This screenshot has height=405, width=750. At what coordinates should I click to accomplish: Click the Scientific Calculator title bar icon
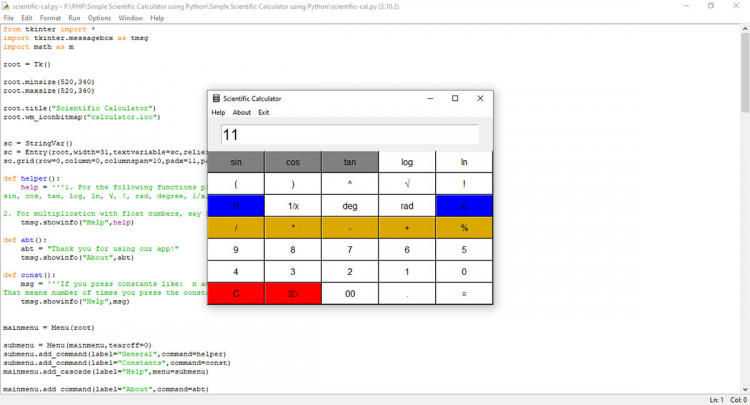216,99
